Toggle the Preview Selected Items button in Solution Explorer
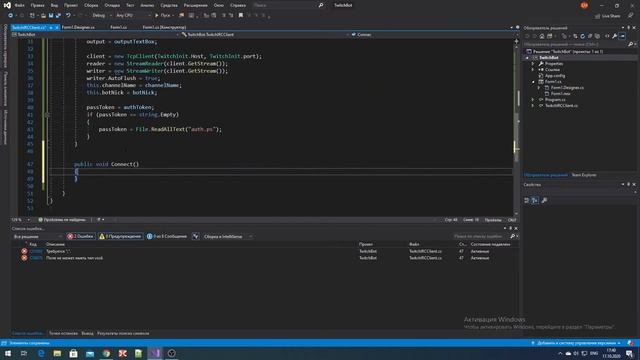This screenshot has width=640, height=360. (x=622, y=36)
